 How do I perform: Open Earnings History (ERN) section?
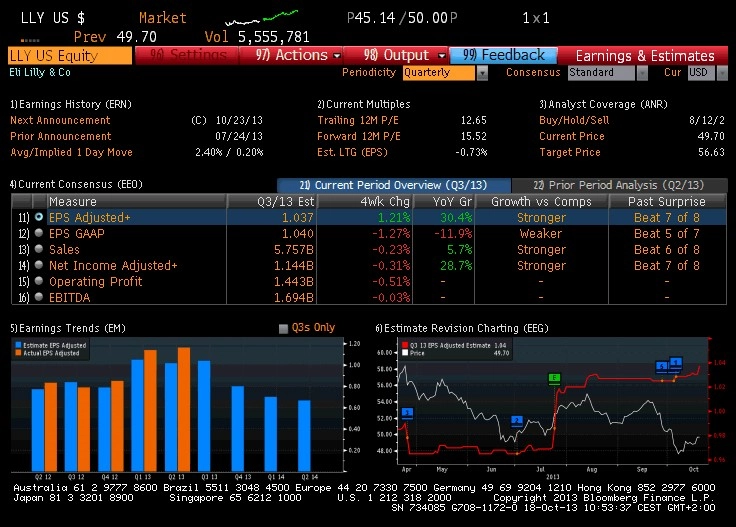click(x=71, y=104)
